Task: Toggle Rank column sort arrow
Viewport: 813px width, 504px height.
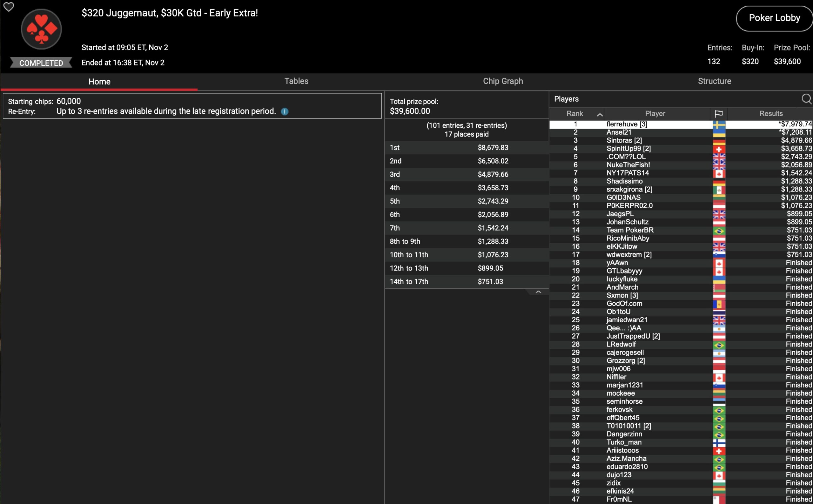Action: [600, 115]
